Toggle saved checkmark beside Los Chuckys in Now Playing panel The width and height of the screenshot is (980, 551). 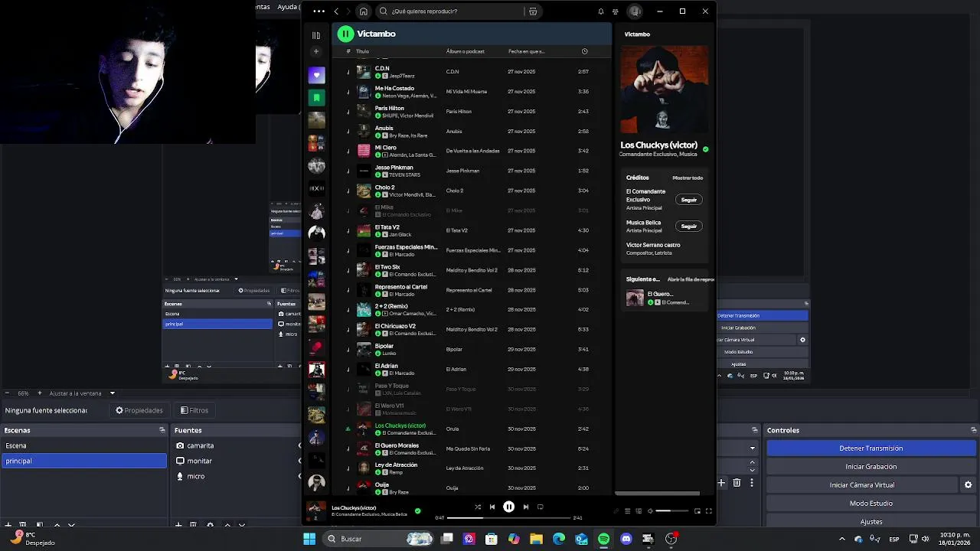click(x=706, y=149)
